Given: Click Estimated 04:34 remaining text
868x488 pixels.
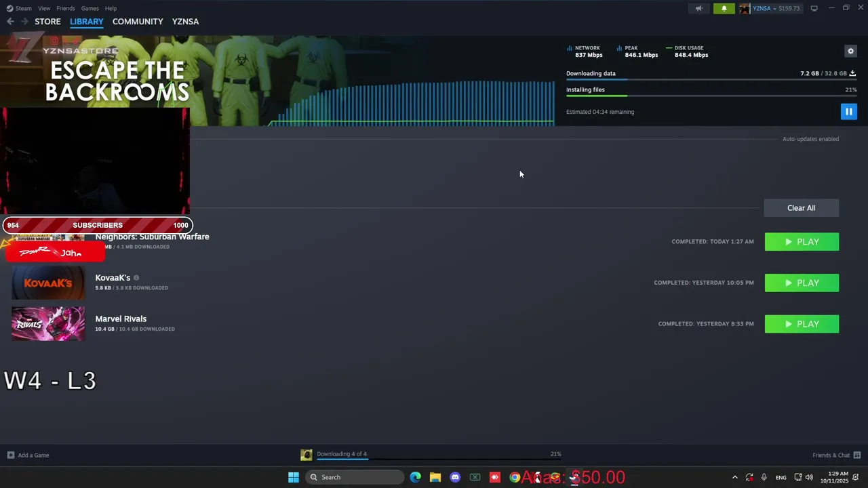Looking at the screenshot, I should pos(600,112).
